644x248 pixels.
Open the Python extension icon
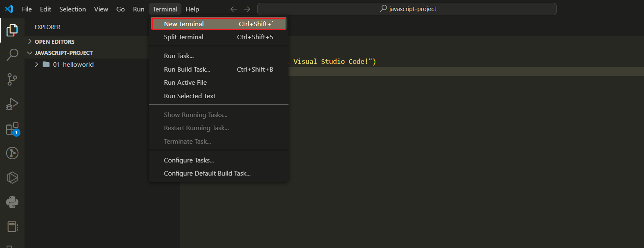click(12, 202)
